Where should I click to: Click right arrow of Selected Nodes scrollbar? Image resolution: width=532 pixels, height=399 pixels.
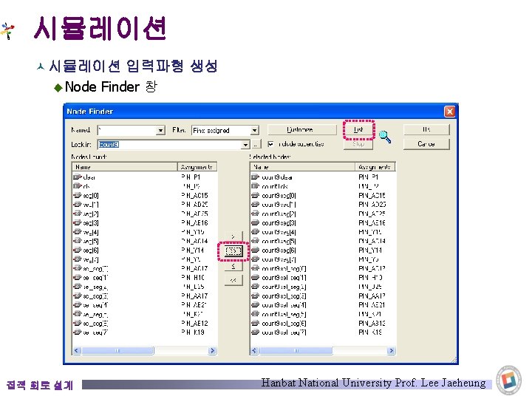(391, 350)
